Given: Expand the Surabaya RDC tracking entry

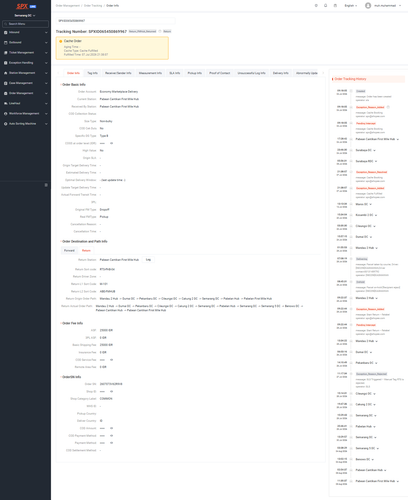Looking at the screenshot, I should coord(376,161).
